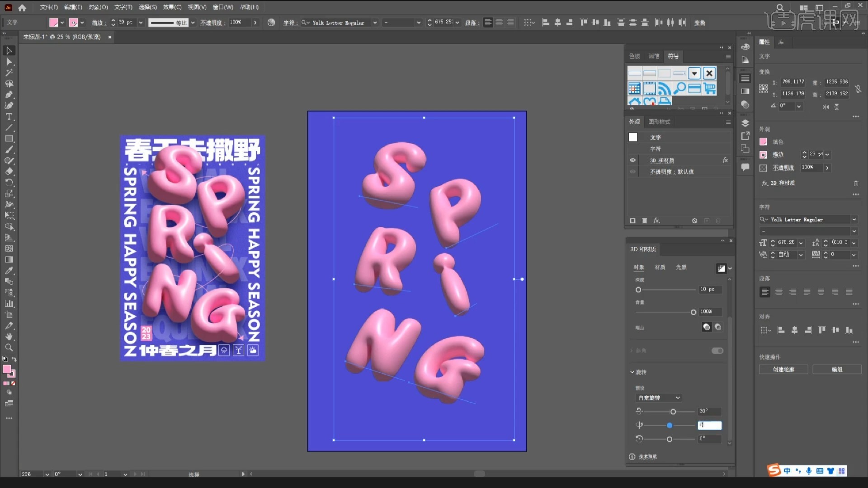Screen dimensions: 868x488
Task: Select the Magic Wand tool
Action: [9, 72]
